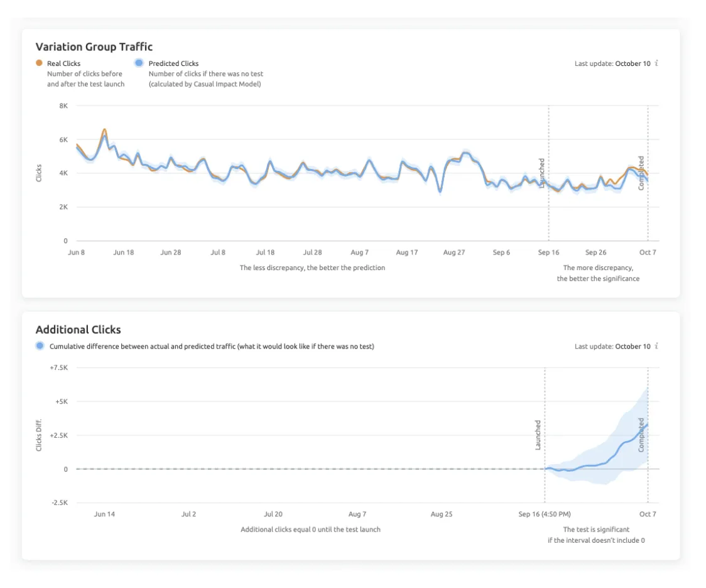Viewport: 706px width, 588px height.
Task: Click the orange Real Clicks legend dot
Action: [x=40, y=63]
